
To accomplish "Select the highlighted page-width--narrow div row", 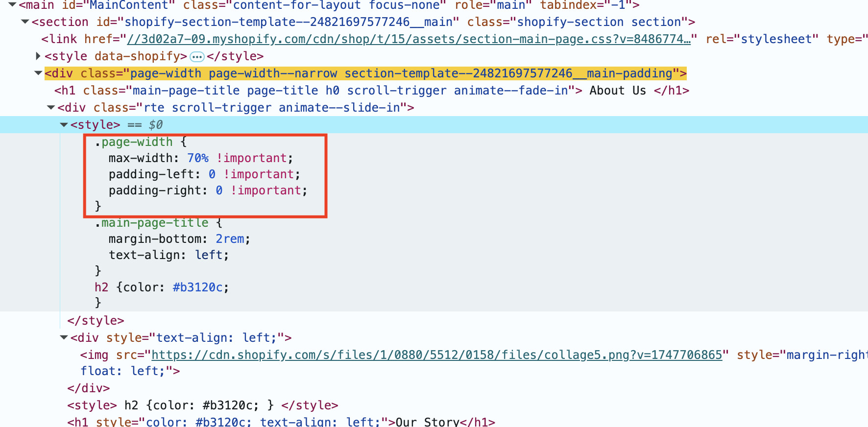I will [365, 73].
